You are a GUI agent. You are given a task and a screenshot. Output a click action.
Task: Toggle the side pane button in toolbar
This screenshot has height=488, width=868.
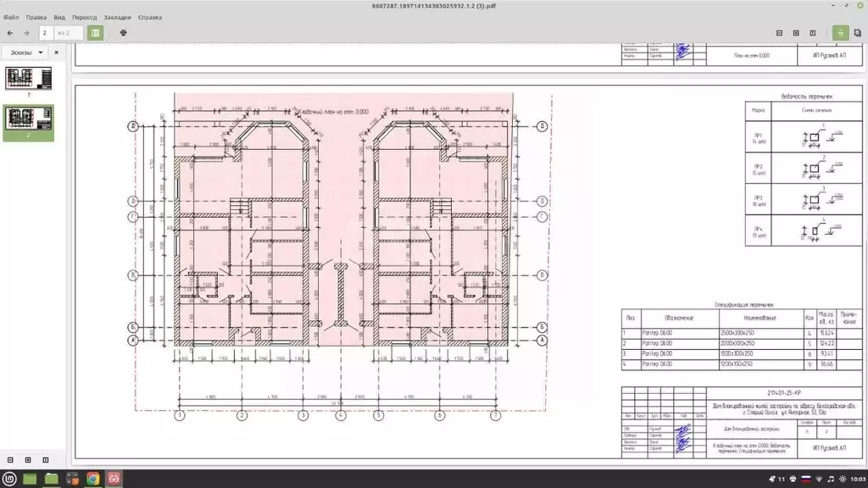pos(95,33)
